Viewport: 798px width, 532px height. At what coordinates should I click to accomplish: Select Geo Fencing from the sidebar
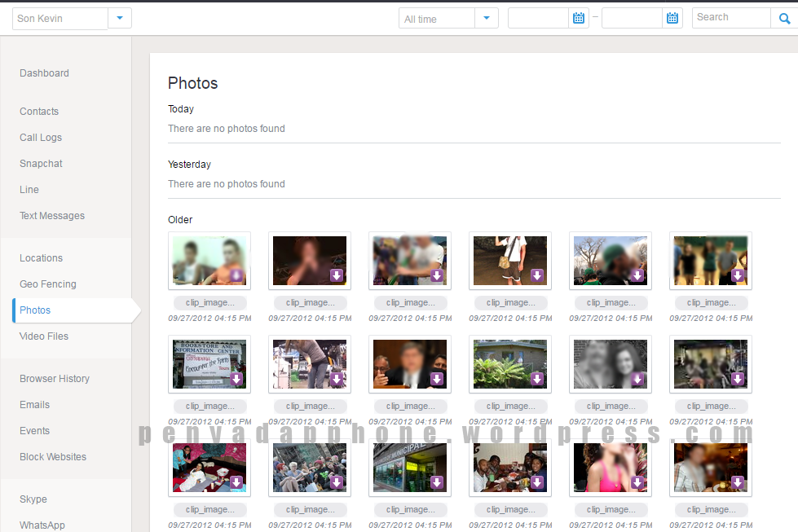click(x=48, y=284)
